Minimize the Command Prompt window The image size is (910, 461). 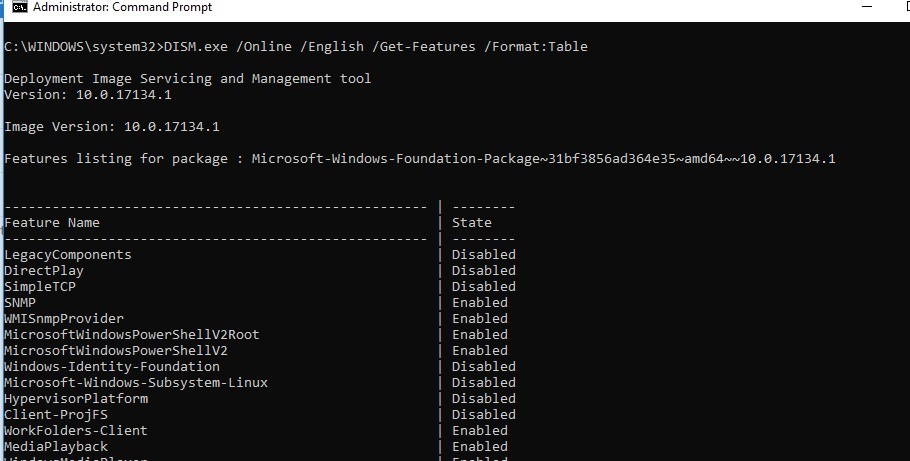pyautogui.click(x=867, y=6)
